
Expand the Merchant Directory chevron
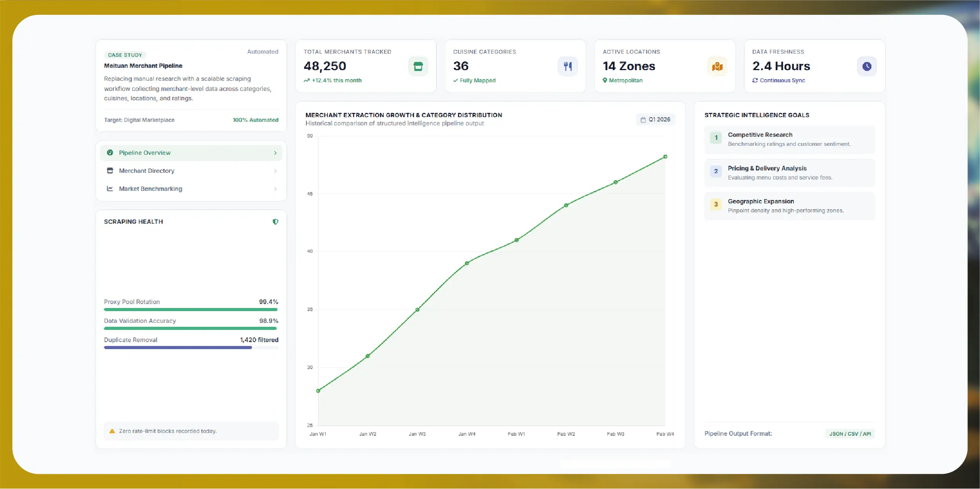(x=275, y=171)
